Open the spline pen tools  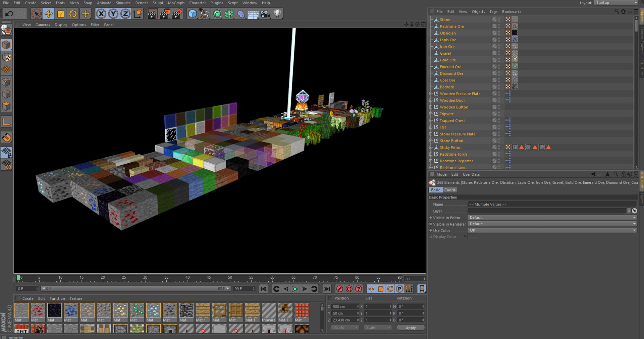coord(204,14)
